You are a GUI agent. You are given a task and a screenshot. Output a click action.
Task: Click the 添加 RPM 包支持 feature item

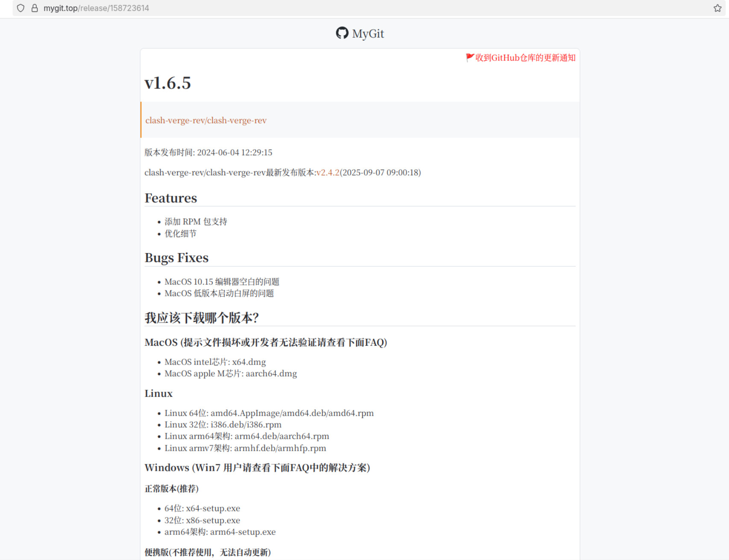point(196,222)
